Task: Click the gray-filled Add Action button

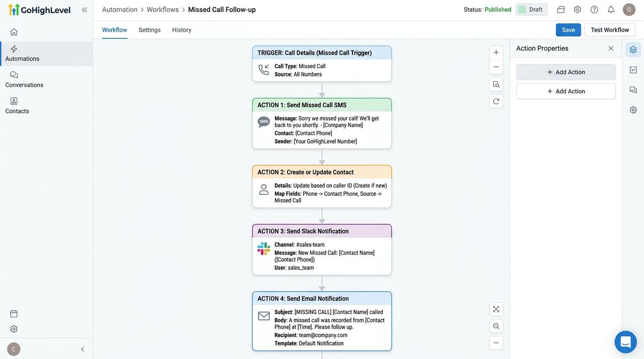Action: click(566, 72)
